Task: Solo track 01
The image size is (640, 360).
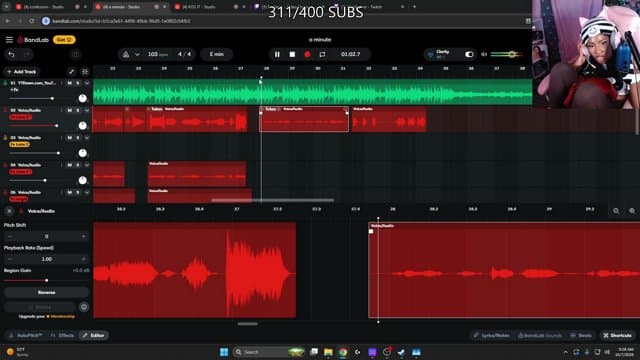Action: 78,83
